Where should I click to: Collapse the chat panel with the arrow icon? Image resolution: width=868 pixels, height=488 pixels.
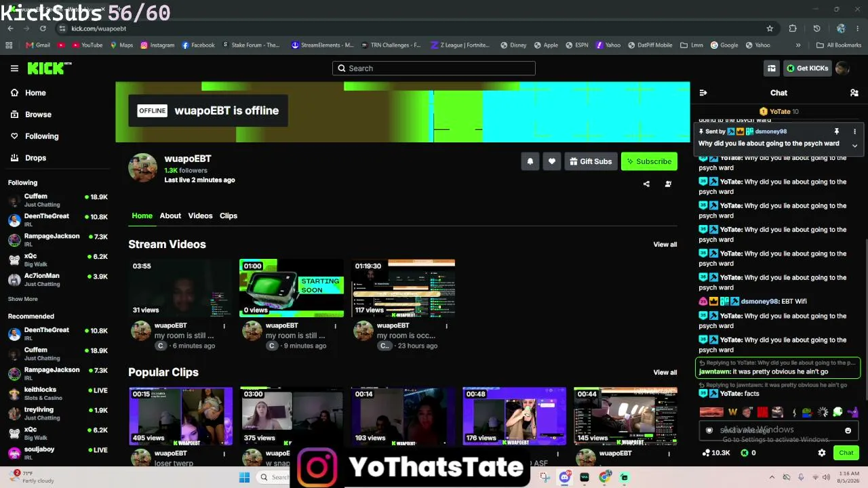pos(703,93)
